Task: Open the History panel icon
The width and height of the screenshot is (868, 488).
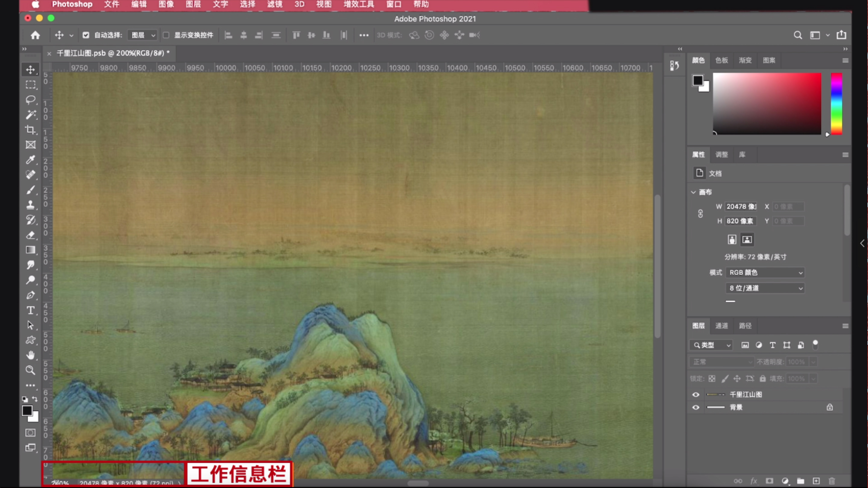Action: coord(674,65)
